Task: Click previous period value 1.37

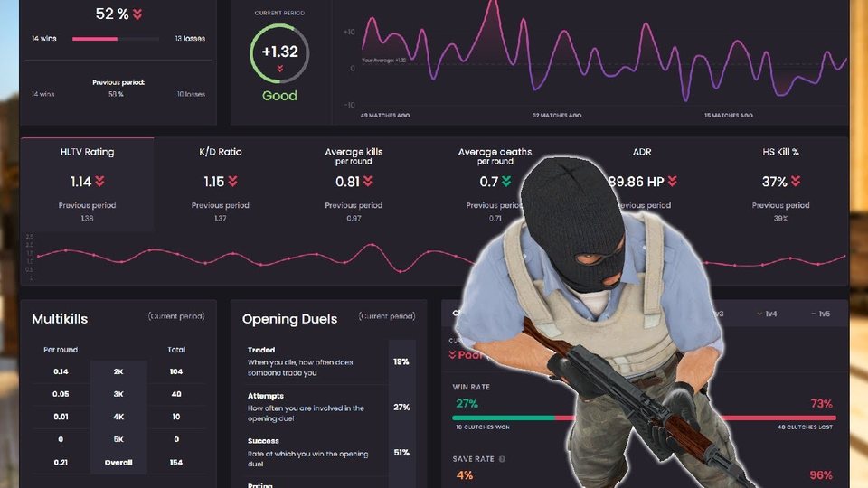Action: [221, 219]
